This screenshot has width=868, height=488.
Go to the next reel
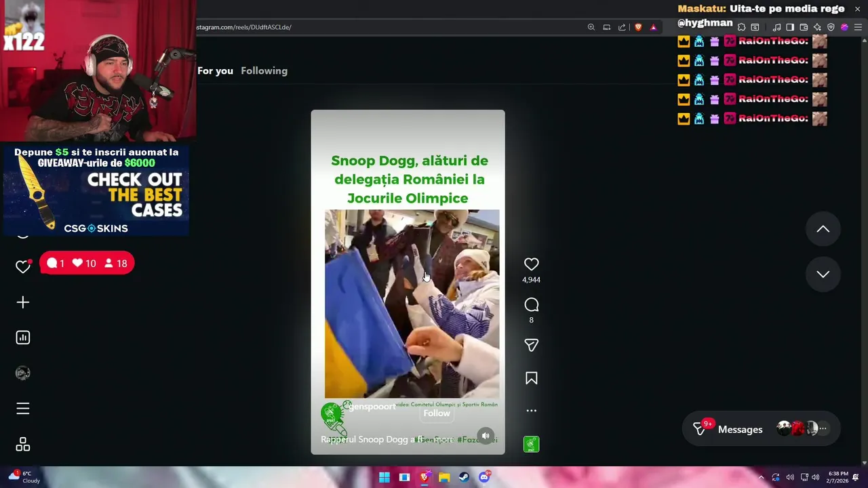coord(823,274)
